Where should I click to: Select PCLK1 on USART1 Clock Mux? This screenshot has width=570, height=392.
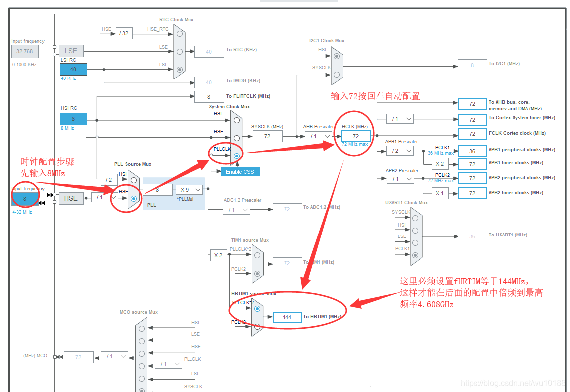[x=415, y=255]
